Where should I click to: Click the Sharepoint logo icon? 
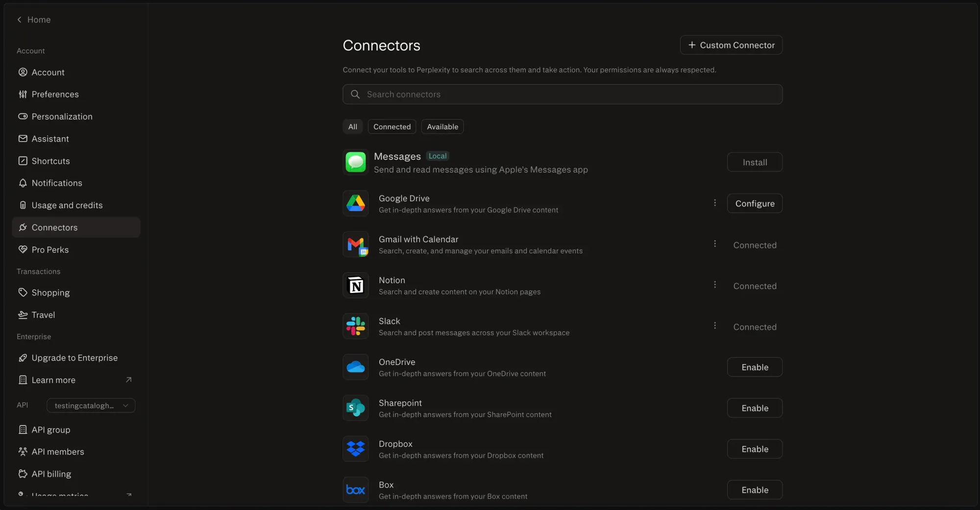click(x=355, y=408)
